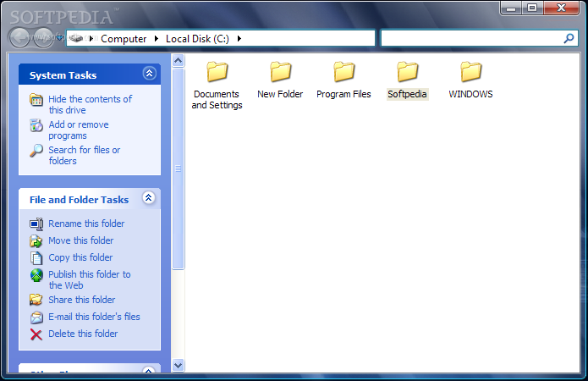Click 'Rename this folder' link
The image size is (588, 381).
pos(86,224)
